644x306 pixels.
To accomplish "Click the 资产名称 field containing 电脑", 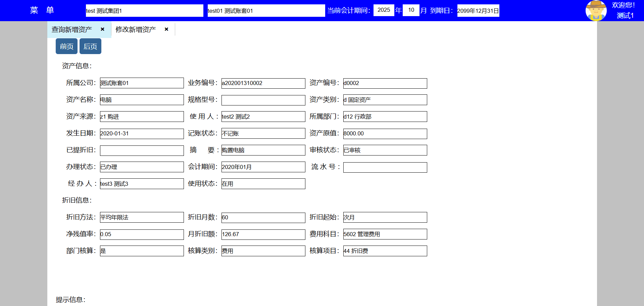I will point(142,100).
